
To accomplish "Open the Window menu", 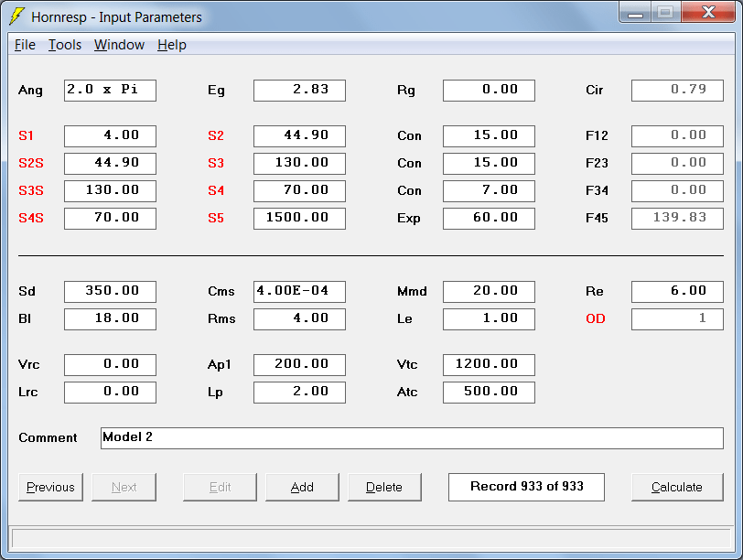I will click(119, 45).
